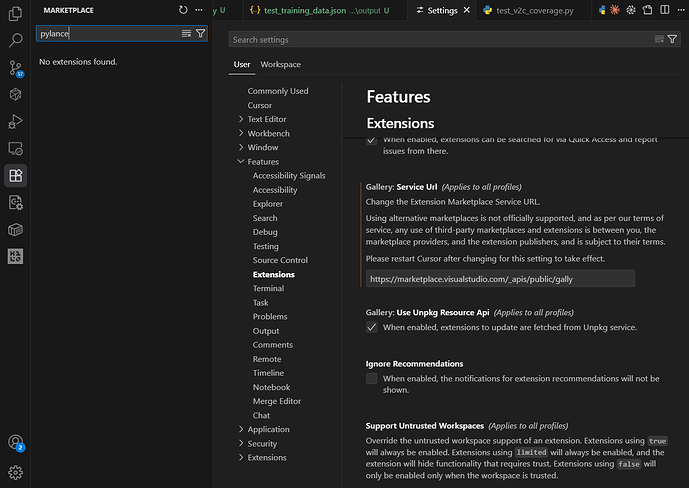This screenshot has height=488, width=689.
Task: Open Remote Explorer view
Action: tap(15, 148)
